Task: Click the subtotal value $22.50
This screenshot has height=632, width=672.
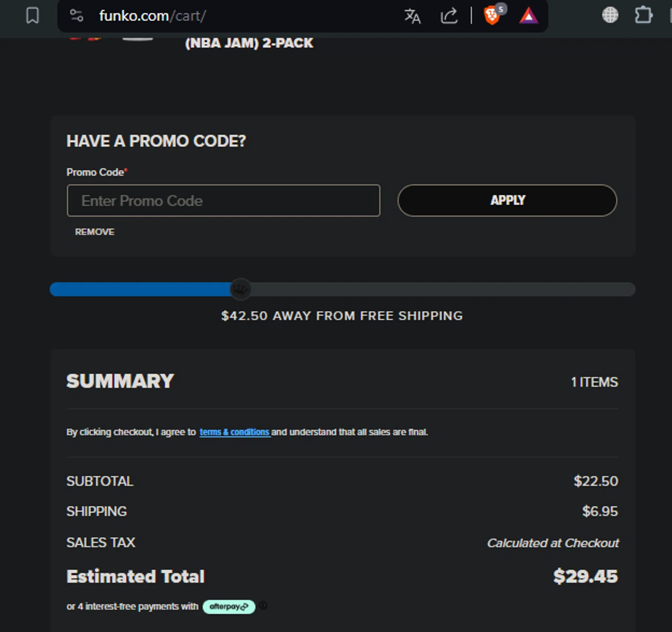Action: (x=596, y=481)
